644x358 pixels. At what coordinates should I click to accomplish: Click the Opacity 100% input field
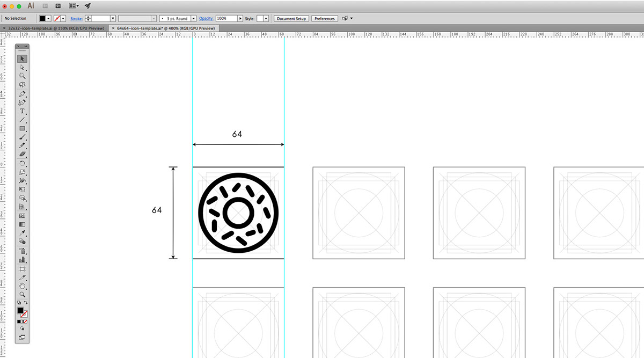(x=226, y=18)
